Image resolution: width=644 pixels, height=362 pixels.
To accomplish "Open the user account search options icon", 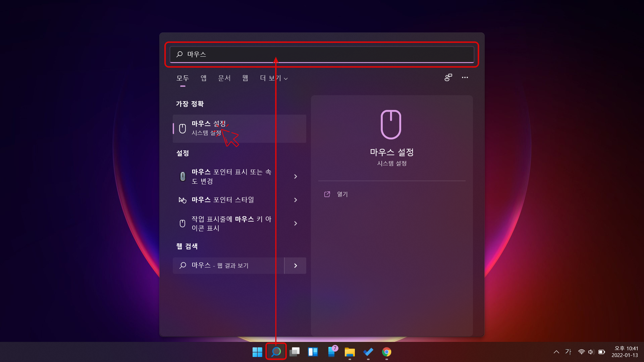I will click(x=448, y=77).
